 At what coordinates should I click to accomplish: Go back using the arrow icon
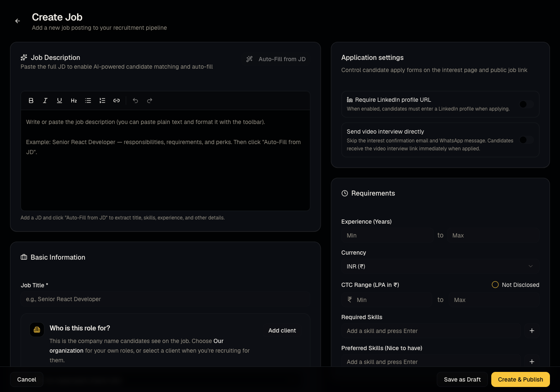(18, 21)
